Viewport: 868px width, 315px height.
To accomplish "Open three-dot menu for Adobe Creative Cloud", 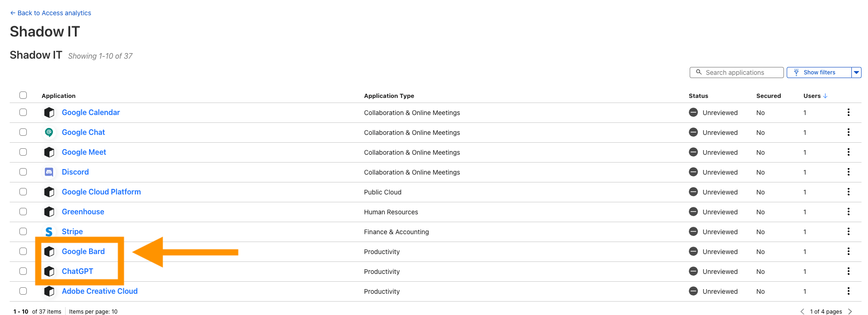I will click(848, 291).
